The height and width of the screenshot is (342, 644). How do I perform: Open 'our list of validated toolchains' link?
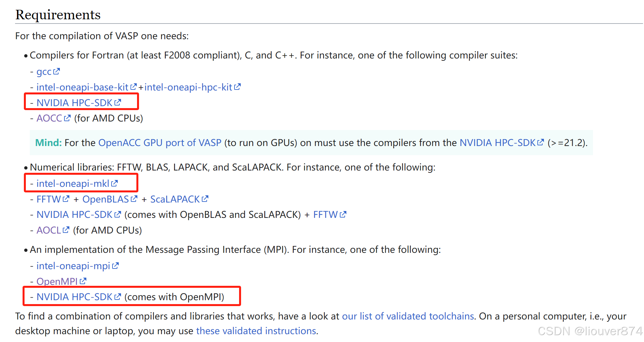tap(408, 316)
